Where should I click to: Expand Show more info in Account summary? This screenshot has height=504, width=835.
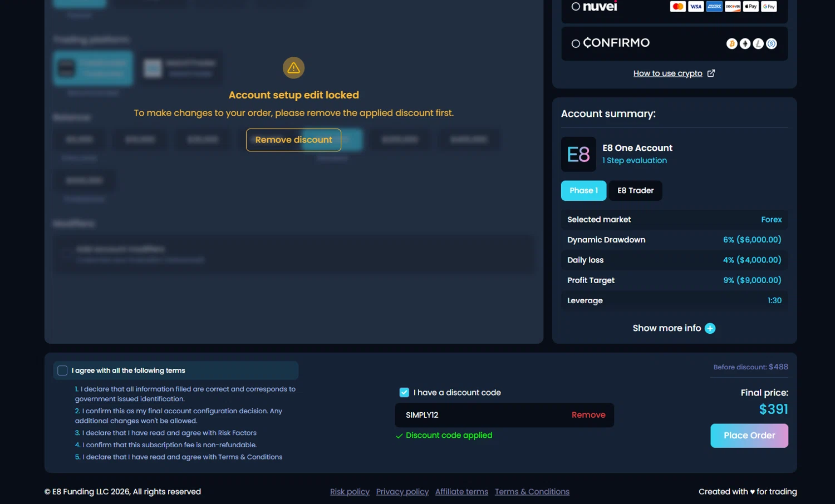pyautogui.click(x=674, y=328)
